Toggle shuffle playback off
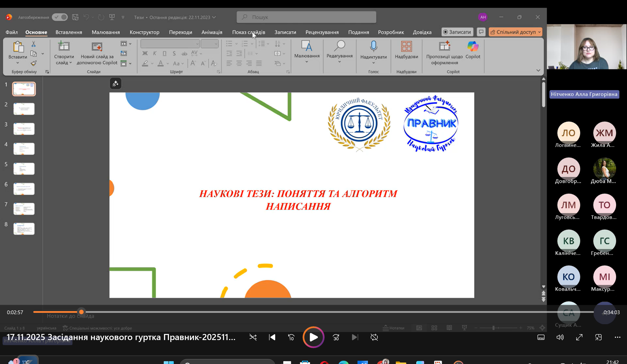Image resolution: width=627 pixels, height=364 pixels. (x=253, y=337)
